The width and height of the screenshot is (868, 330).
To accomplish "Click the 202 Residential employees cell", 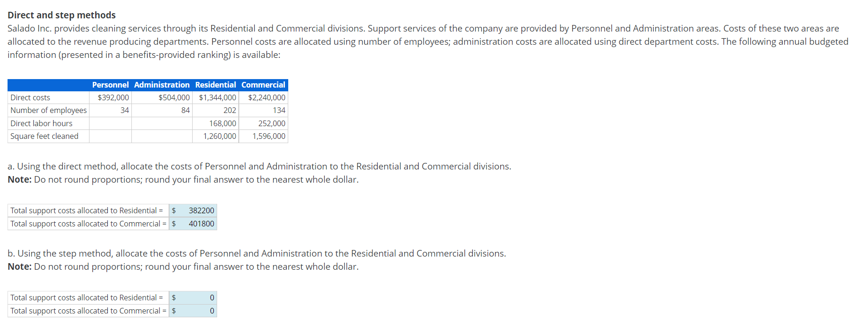I will pos(229,110).
